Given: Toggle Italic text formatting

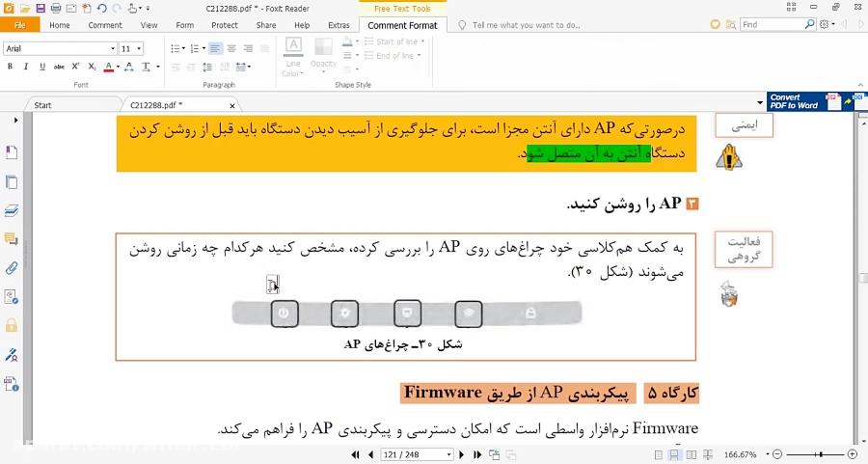Looking at the screenshot, I should click(x=26, y=67).
